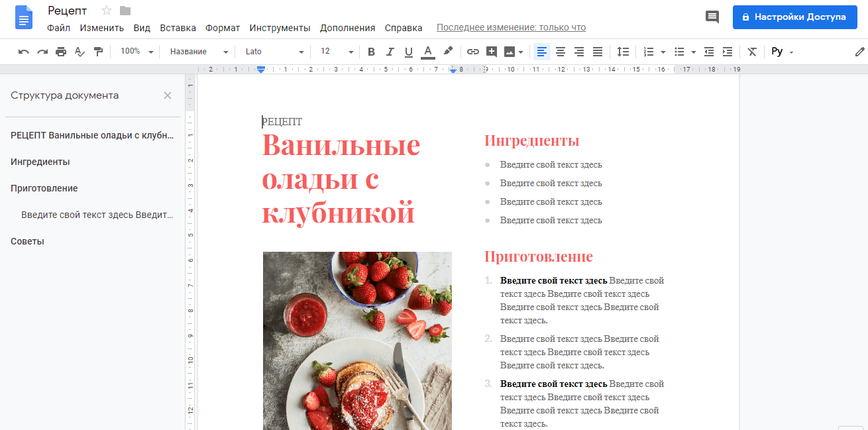This screenshot has height=430, width=868.
Task: Click the Underline icon
Action: [408, 51]
